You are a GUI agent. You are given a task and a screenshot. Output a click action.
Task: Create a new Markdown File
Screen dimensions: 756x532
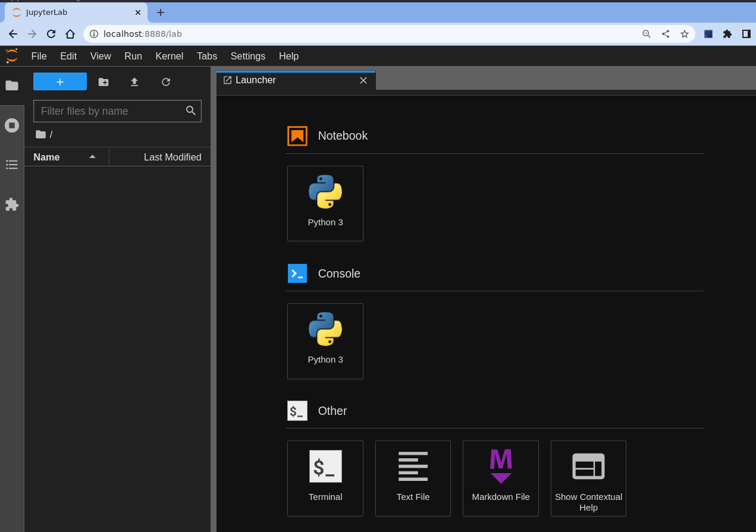[500, 478]
